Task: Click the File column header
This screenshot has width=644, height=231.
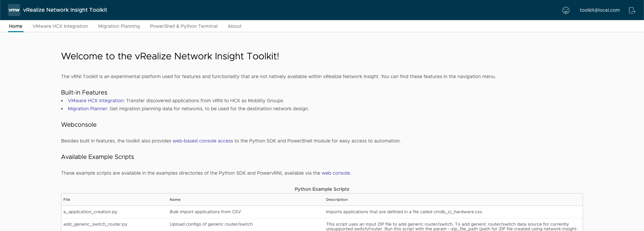Action: point(67,199)
